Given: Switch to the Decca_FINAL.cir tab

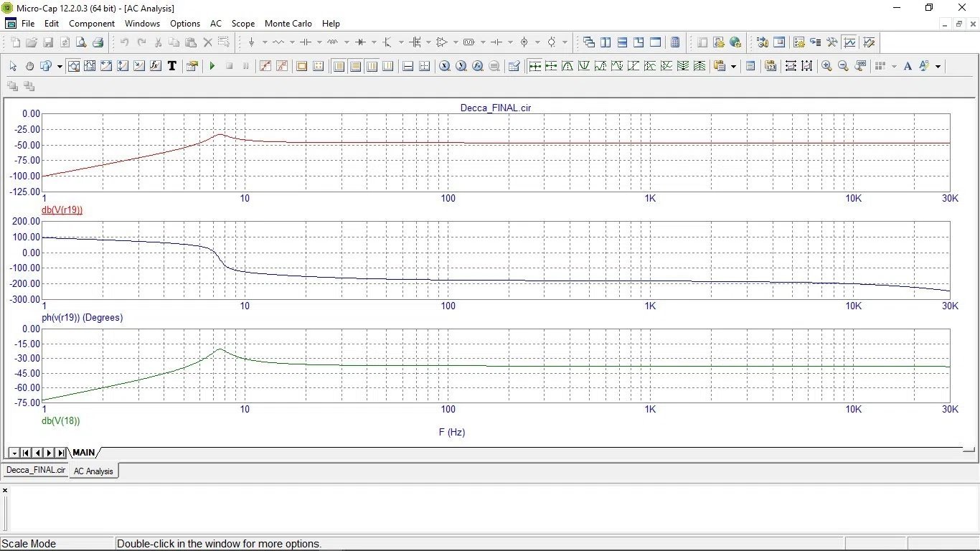Looking at the screenshot, I should click(x=36, y=471).
